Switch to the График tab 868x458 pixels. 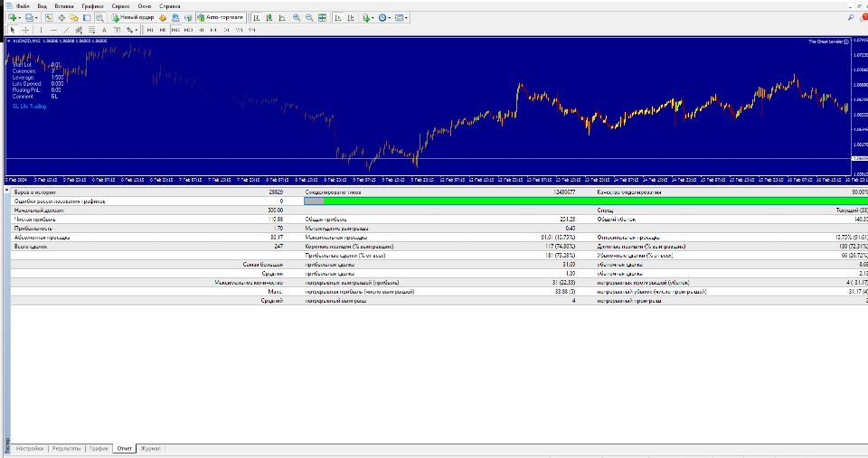[99, 449]
